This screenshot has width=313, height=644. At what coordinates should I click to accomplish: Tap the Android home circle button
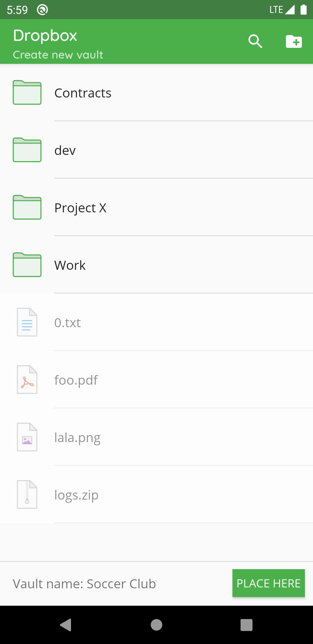(x=156, y=625)
